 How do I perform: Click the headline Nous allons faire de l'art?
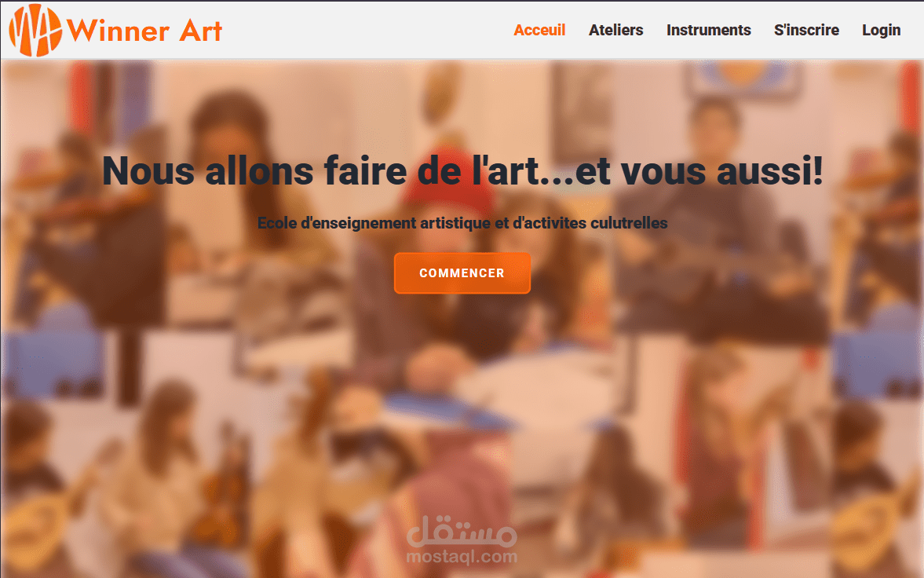tap(462, 171)
